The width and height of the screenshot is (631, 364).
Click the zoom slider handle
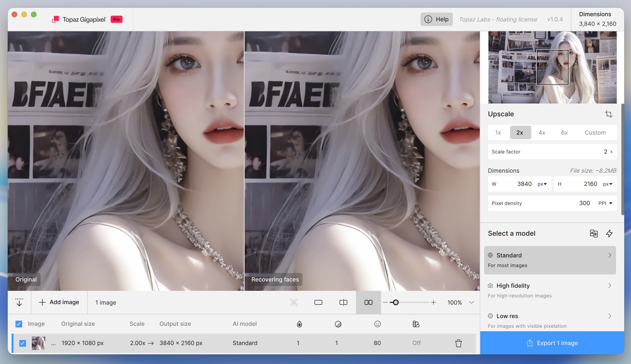coord(396,303)
